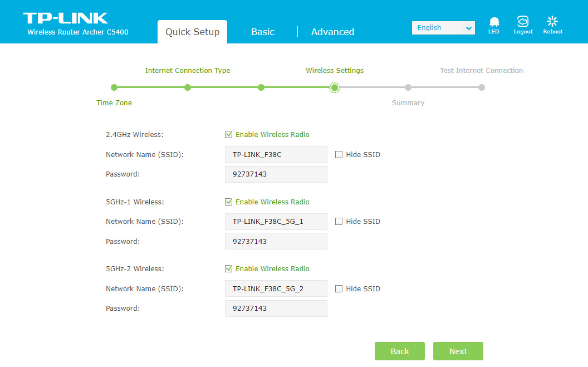The width and height of the screenshot is (588, 367).
Task: Check Hide SSID for TP-LINK_F38C_5G_1 network
Action: point(339,222)
